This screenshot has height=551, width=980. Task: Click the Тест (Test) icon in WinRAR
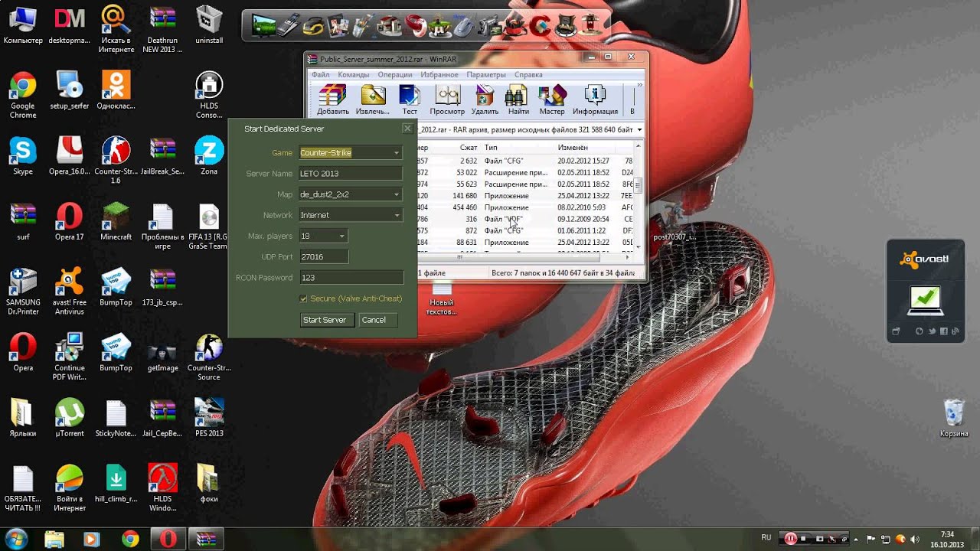pos(410,99)
